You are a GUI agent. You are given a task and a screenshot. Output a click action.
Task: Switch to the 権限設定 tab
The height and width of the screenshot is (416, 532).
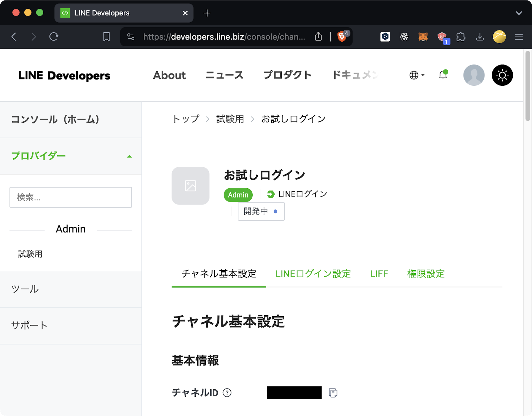click(426, 274)
